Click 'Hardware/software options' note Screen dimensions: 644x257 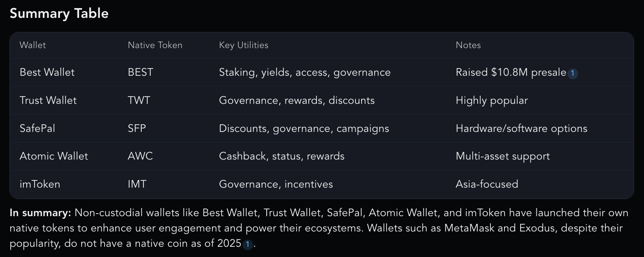point(521,128)
